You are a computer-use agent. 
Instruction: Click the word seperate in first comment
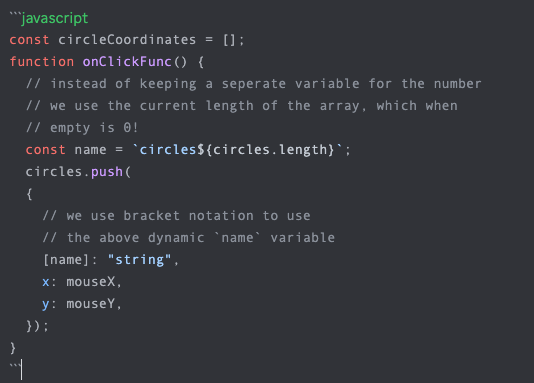click(x=254, y=84)
